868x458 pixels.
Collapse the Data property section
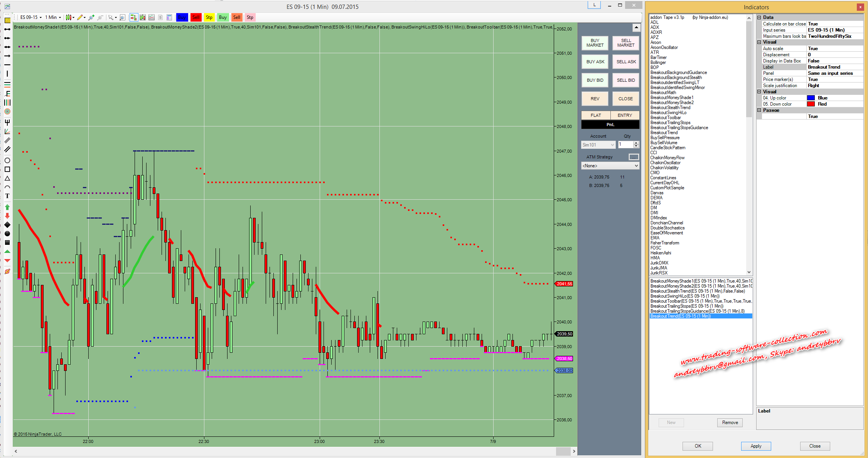click(759, 17)
